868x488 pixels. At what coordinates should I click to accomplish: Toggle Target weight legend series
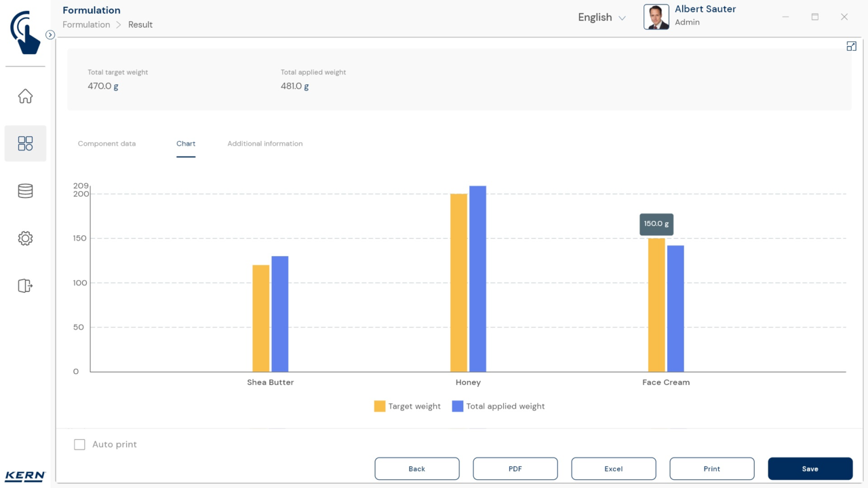pyautogui.click(x=408, y=407)
